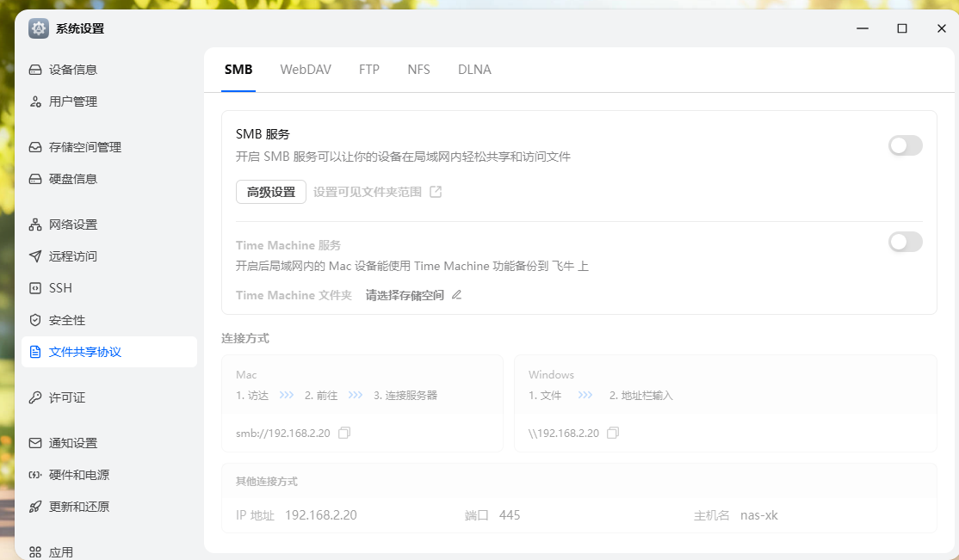Click IP 地址 value 192.168.2.20
This screenshot has width=959, height=560.
321,515
